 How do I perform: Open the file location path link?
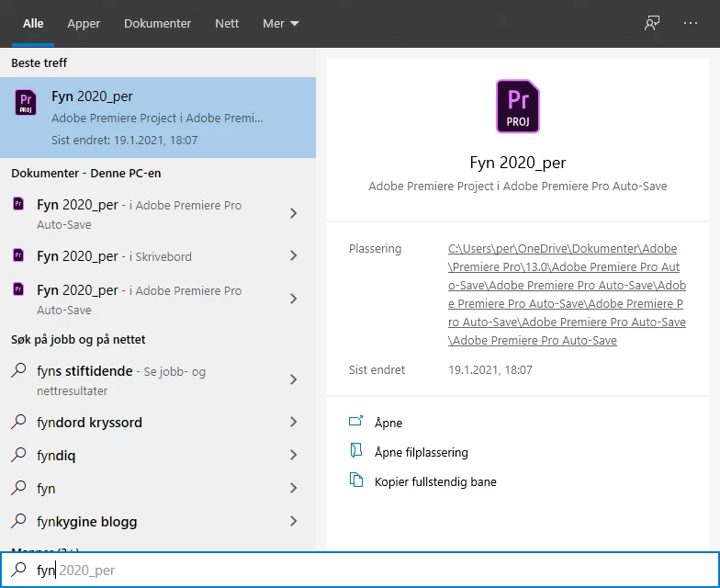click(568, 294)
